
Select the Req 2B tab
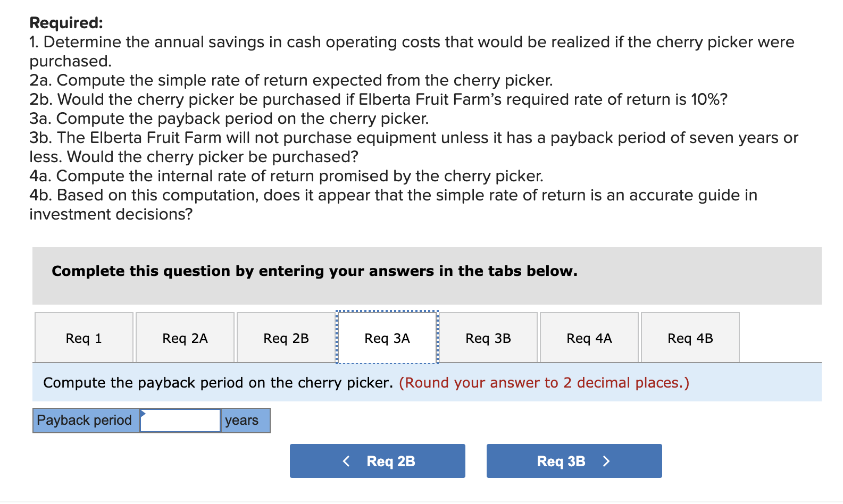[x=286, y=338]
